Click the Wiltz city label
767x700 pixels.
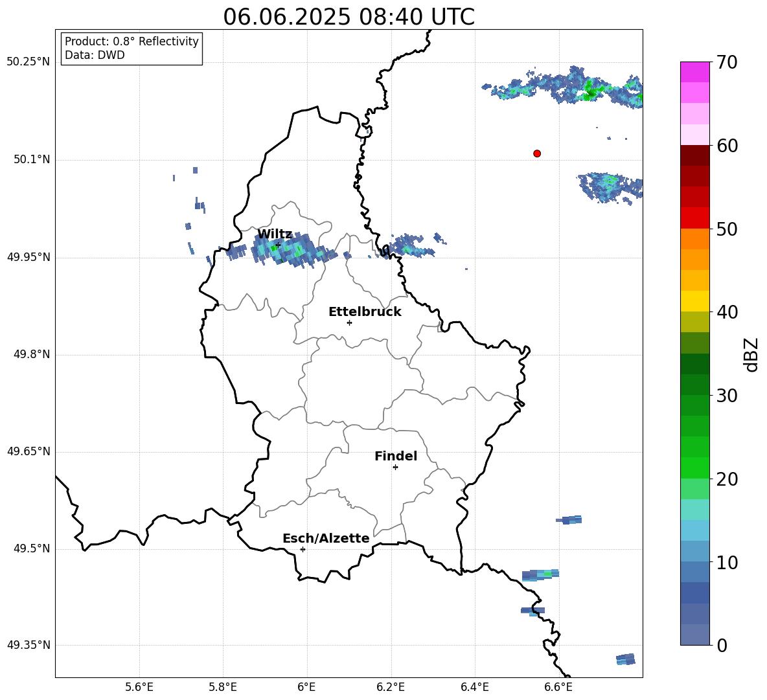[x=275, y=234]
